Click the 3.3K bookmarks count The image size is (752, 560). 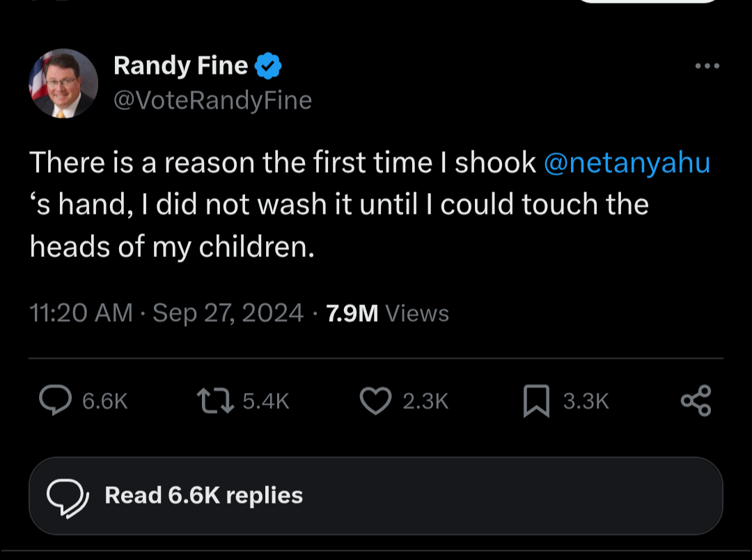click(x=586, y=401)
